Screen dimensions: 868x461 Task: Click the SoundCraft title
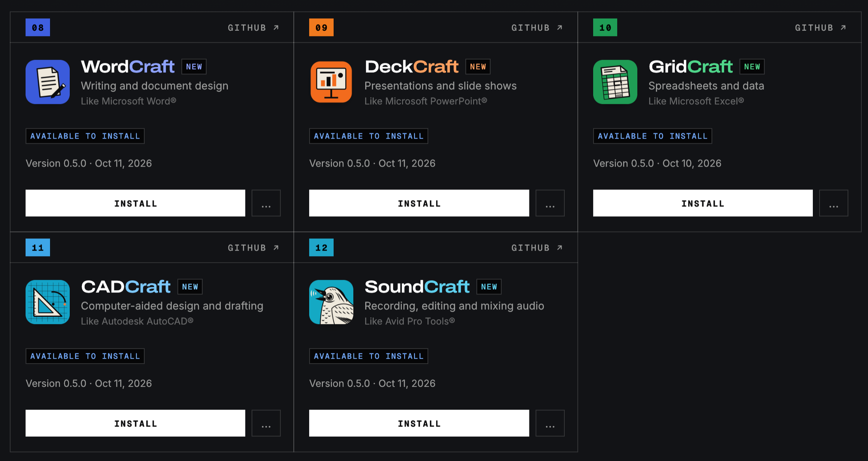coord(417,287)
